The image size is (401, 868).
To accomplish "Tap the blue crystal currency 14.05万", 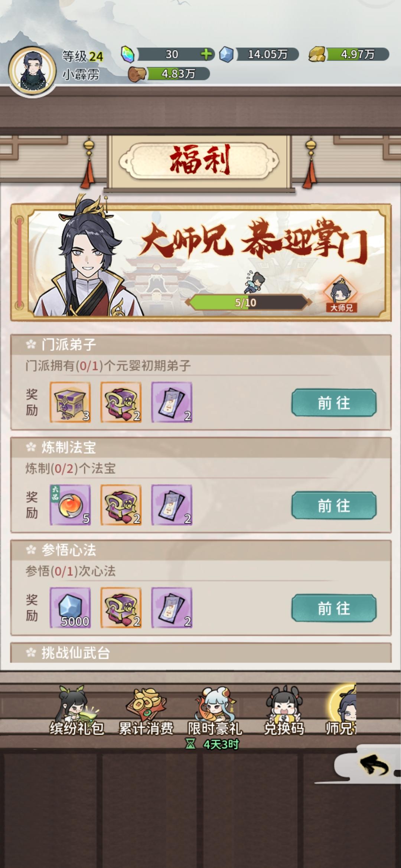I will [259, 55].
